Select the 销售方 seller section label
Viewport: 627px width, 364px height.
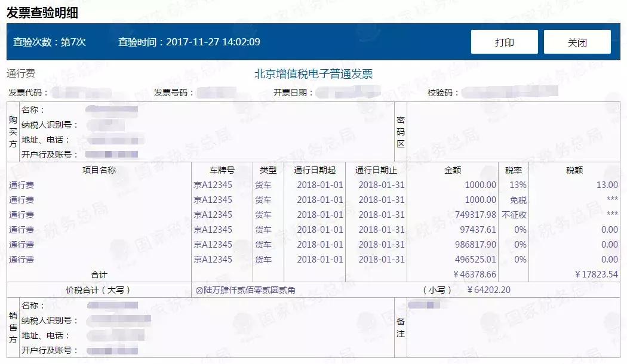click(x=14, y=327)
